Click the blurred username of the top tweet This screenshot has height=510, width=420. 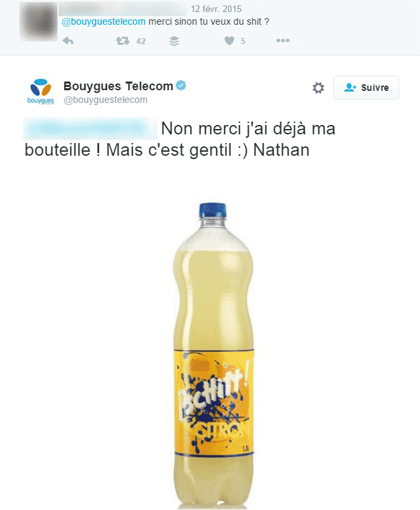click(x=122, y=9)
